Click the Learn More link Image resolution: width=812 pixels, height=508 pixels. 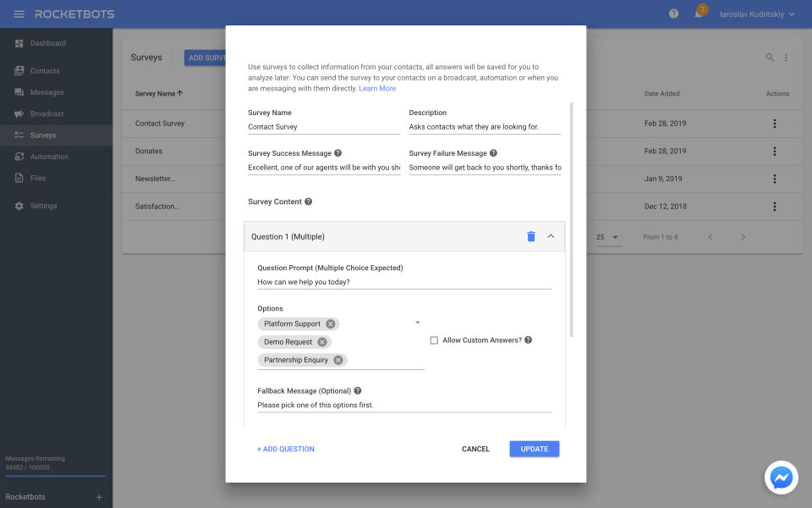(377, 89)
